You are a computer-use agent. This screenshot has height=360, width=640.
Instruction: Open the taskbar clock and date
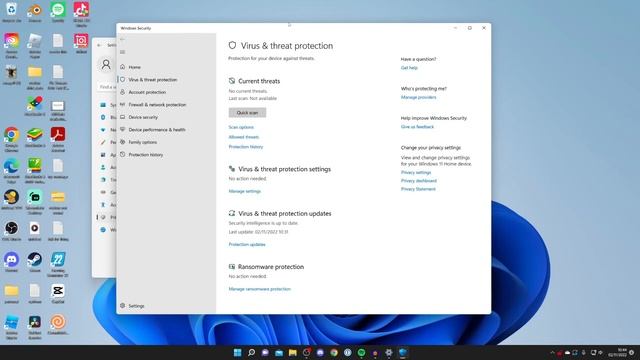[618, 353]
